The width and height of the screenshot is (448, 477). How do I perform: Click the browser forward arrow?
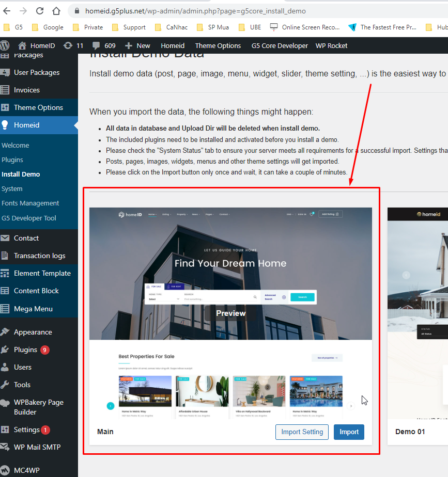tap(23, 11)
